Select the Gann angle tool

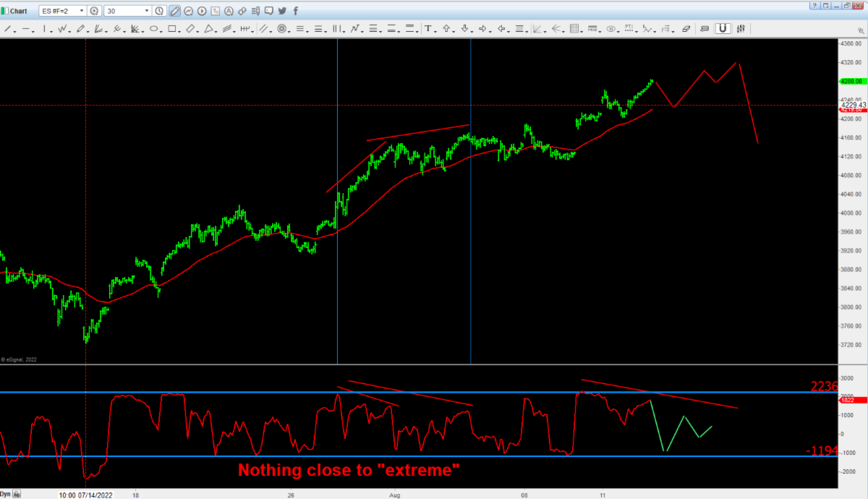[537, 28]
